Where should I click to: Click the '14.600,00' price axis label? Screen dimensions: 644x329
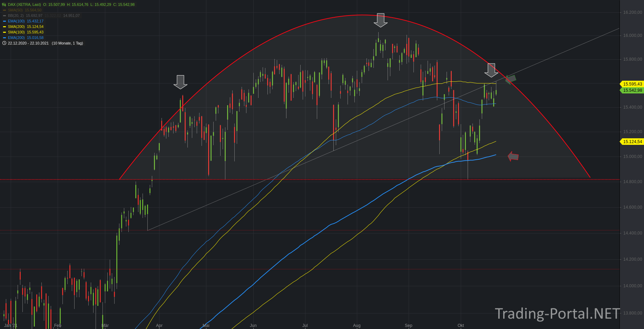click(633, 207)
